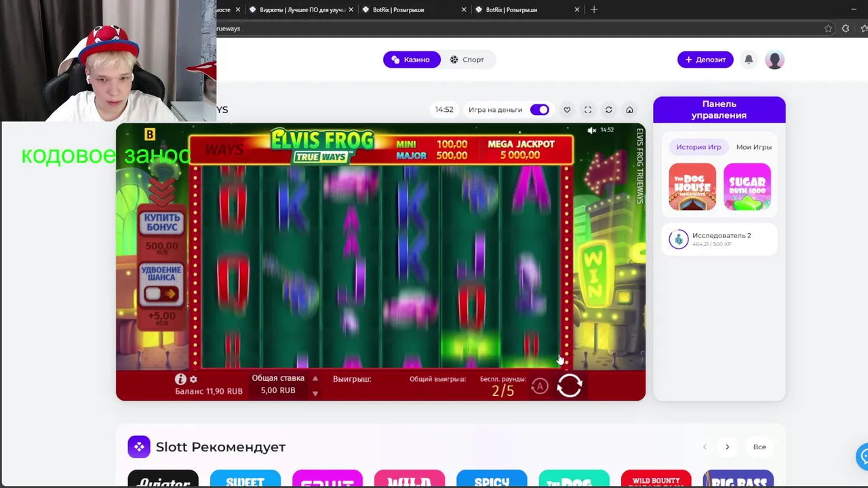Open the notifications bell

coord(749,60)
